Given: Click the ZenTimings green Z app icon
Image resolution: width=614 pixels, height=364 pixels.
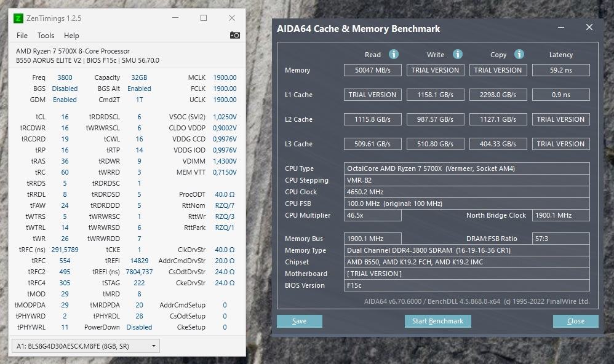Looking at the screenshot, I should [18, 18].
